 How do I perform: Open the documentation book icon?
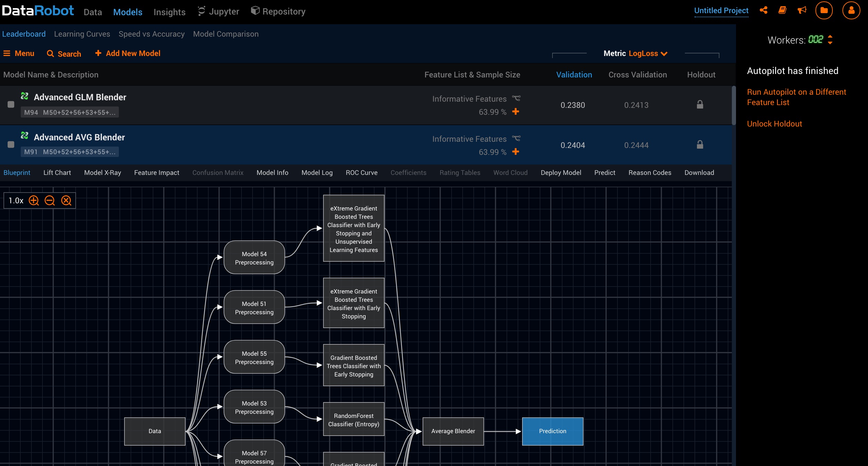[782, 10]
